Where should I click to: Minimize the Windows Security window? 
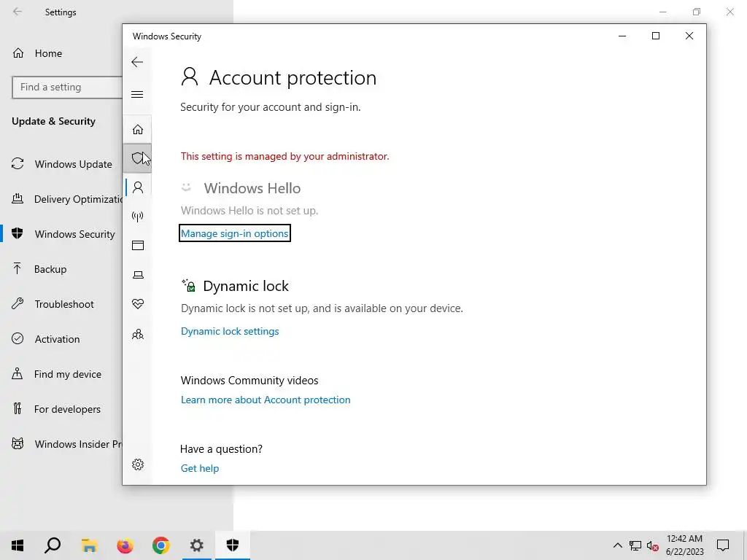point(622,36)
